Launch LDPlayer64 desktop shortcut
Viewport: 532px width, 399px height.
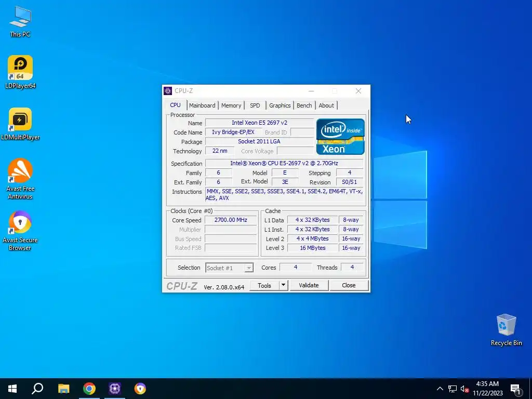[20, 72]
